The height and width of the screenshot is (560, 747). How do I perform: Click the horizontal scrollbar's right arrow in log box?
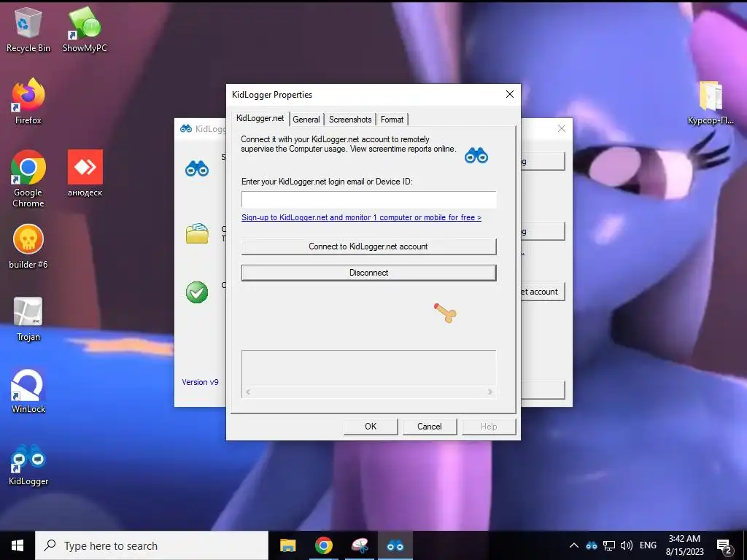click(x=489, y=392)
